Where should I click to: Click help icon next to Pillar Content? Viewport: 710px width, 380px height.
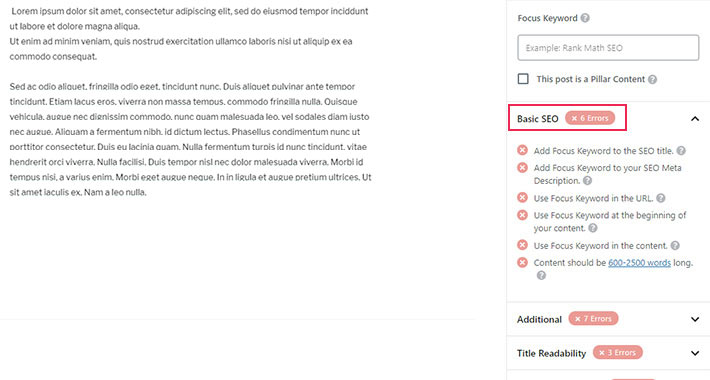tap(652, 79)
